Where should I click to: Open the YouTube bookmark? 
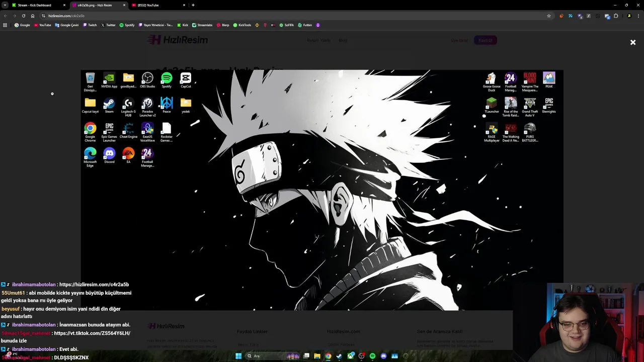point(43,25)
